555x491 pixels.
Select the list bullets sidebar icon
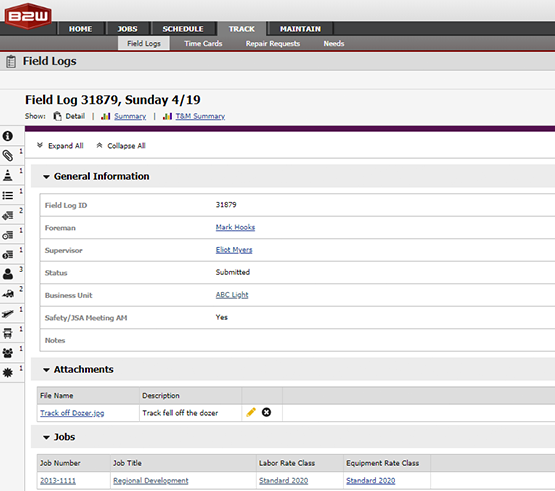[8, 195]
